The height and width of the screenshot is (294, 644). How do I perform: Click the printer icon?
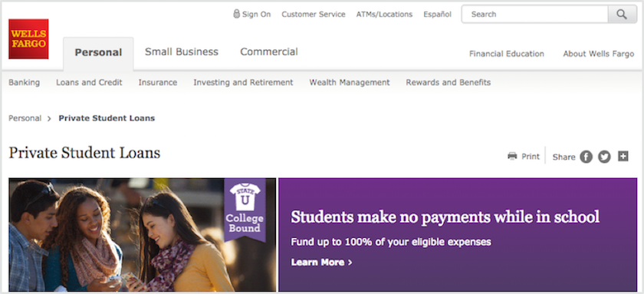coord(512,157)
